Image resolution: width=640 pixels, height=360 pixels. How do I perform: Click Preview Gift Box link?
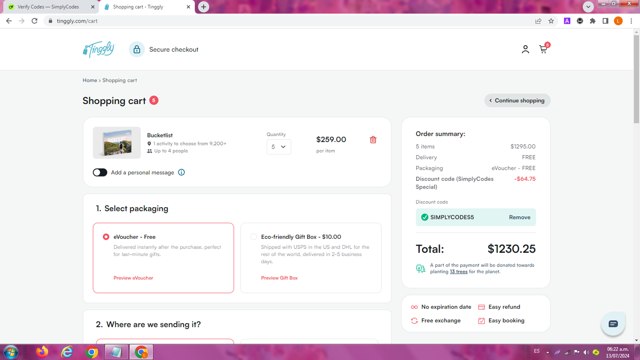(279, 278)
